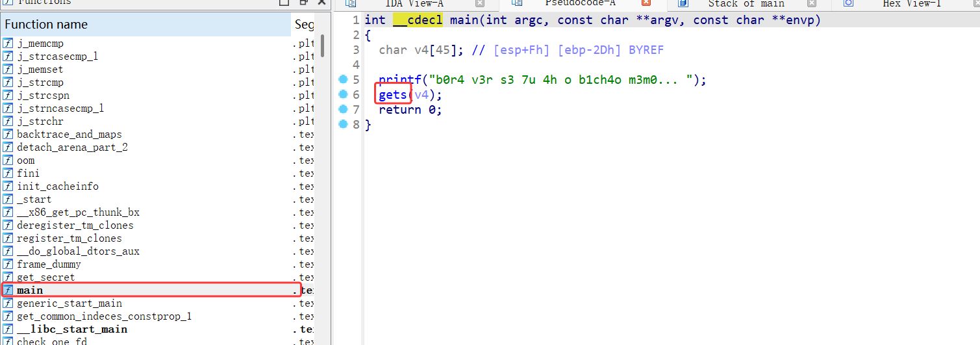980x345 pixels.
Task: Click the Functions list vertical scrollbar thumb
Action: (x=322, y=45)
